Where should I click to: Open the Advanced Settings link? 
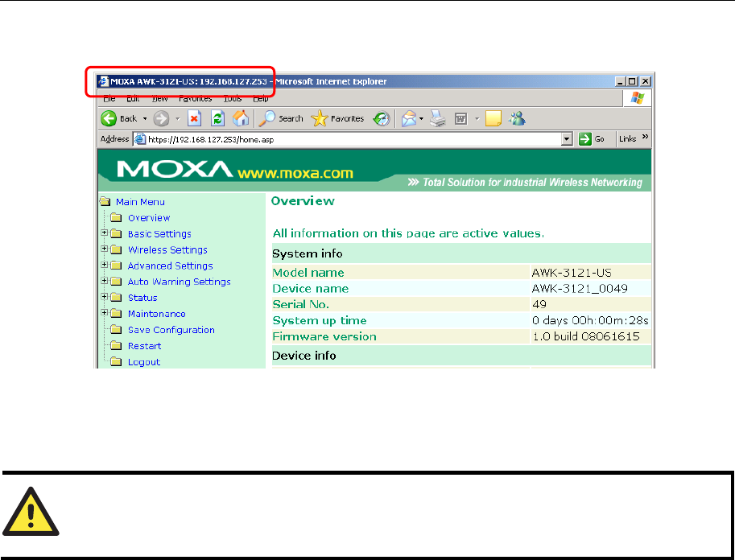(171, 266)
